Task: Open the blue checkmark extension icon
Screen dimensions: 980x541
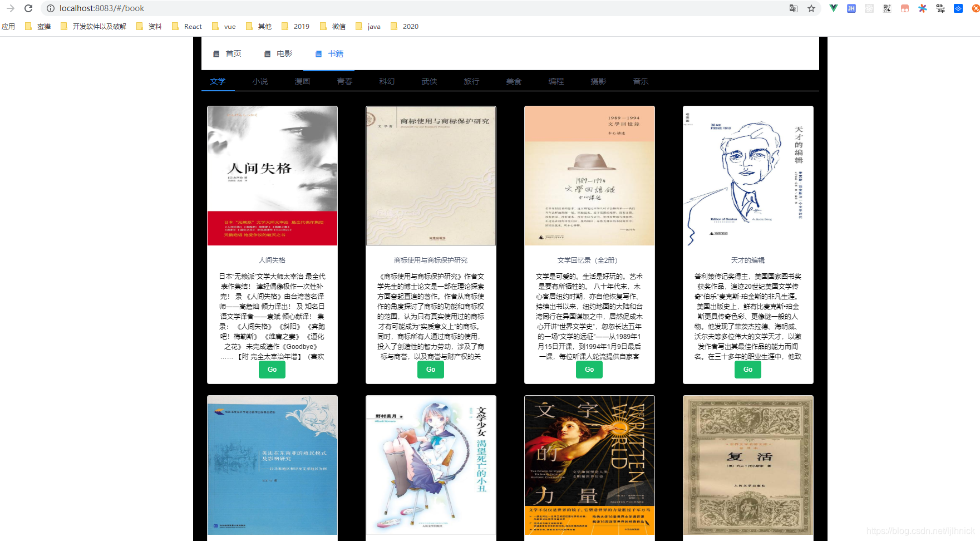Action: 958,8
